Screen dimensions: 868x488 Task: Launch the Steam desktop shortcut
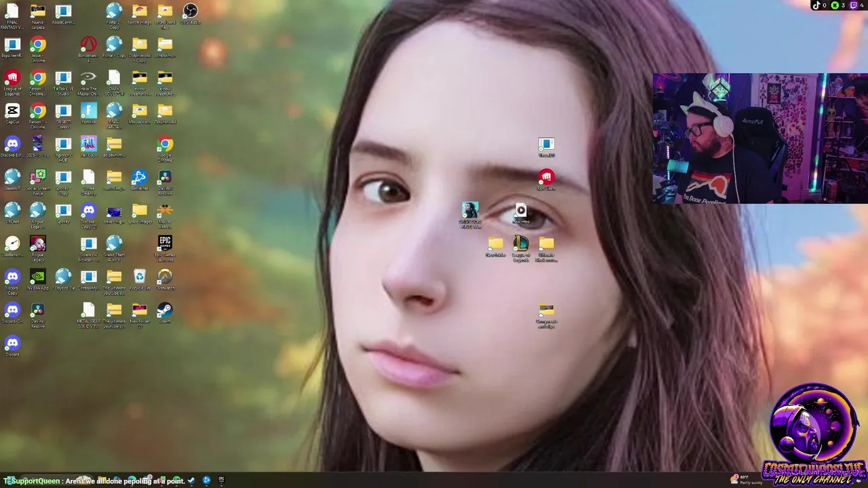[x=165, y=309]
